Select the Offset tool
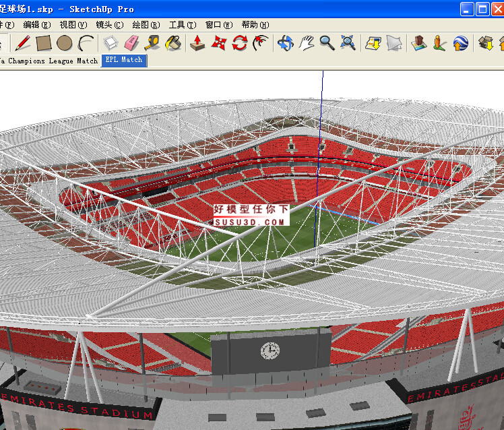The image size is (504, 430). (261, 42)
